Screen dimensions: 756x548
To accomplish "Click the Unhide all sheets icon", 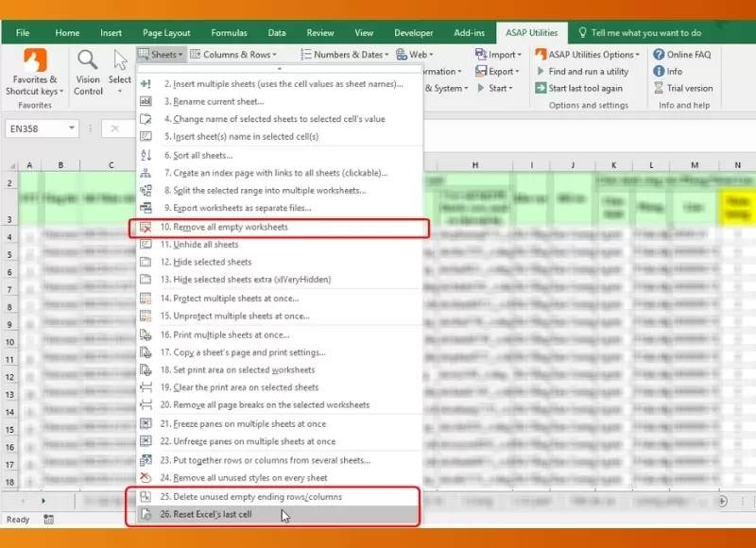I will (146, 245).
